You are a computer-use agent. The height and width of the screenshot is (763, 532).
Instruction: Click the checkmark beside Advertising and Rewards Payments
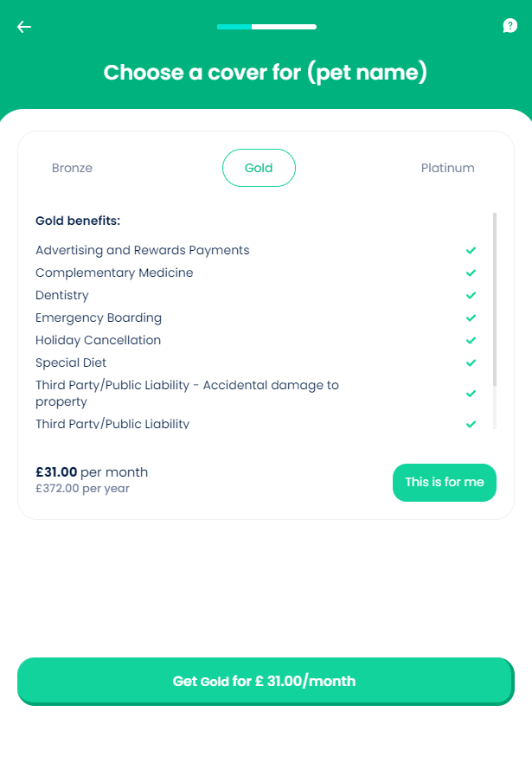pos(471,251)
